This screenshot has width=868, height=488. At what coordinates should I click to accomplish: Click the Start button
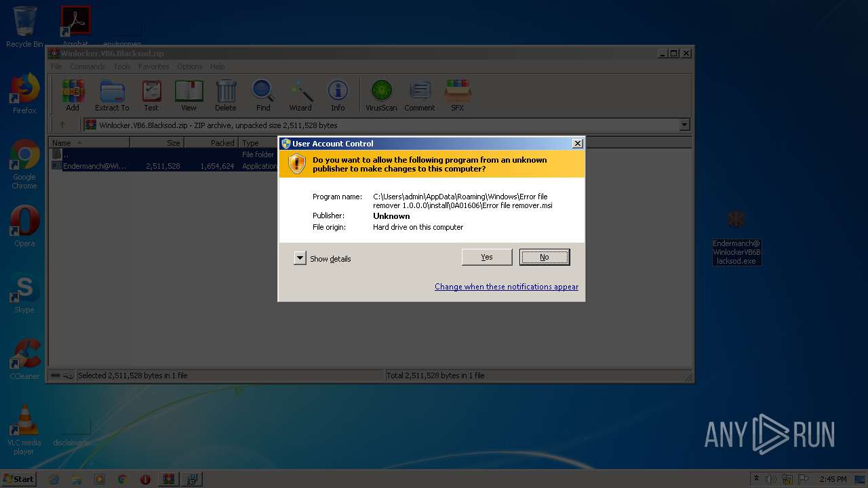18,479
